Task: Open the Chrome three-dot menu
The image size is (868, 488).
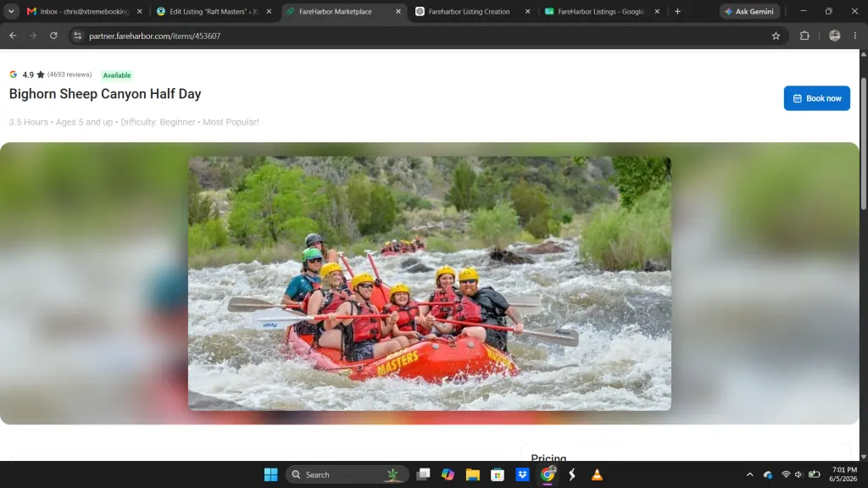Action: pyautogui.click(x=855, y=36)
